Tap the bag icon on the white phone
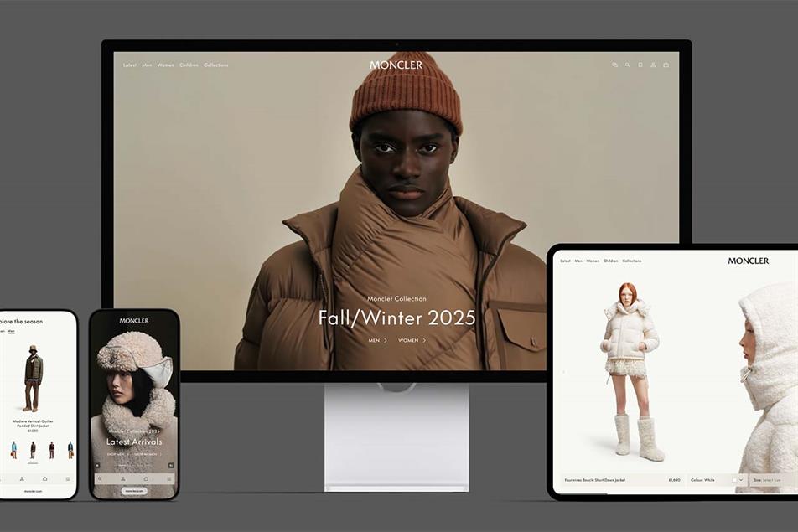 coord(44,478)
